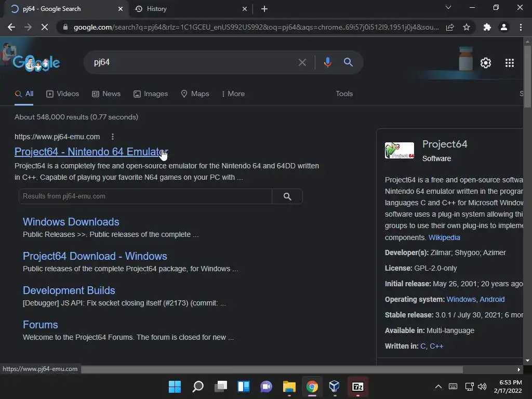Click the https://www.pj64-emu.com result URL

57,137
